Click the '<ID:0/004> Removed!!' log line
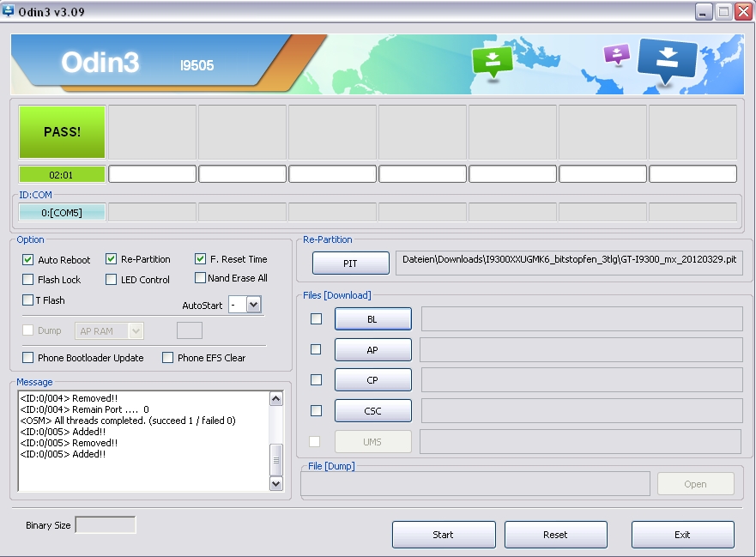Screen dimensions: 756x557 point(69,398)
